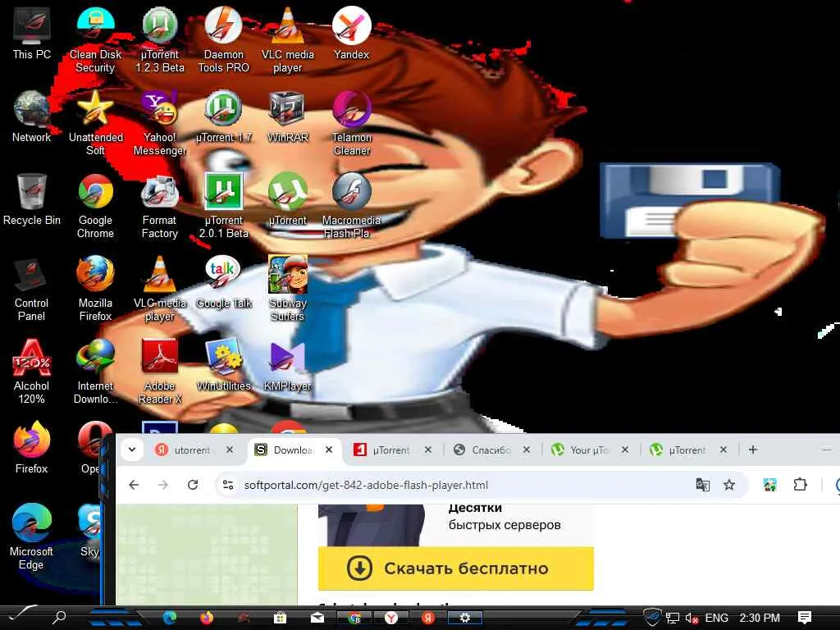Open WinUtilities desktop shortcut
Screen dimensions: 840x630
click(x=223, y=365)
